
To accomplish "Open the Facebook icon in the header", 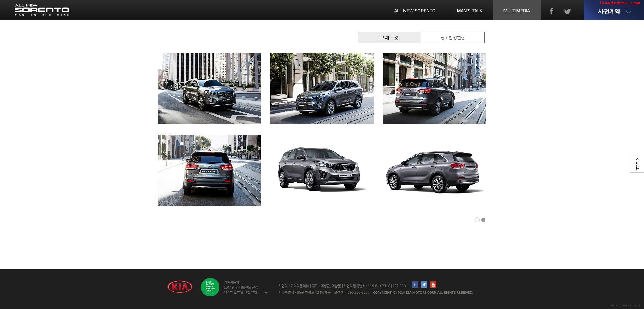I will click(551, 11).
